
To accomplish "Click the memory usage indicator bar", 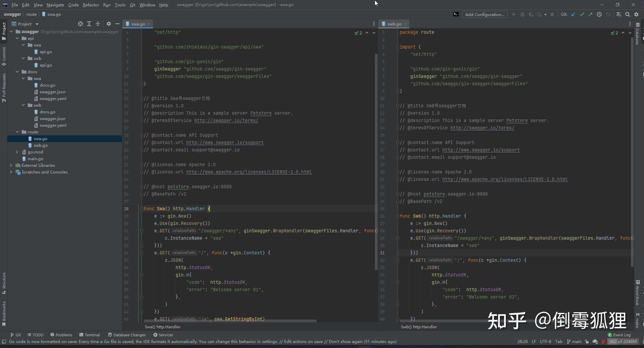I will (x=623, y=342).
